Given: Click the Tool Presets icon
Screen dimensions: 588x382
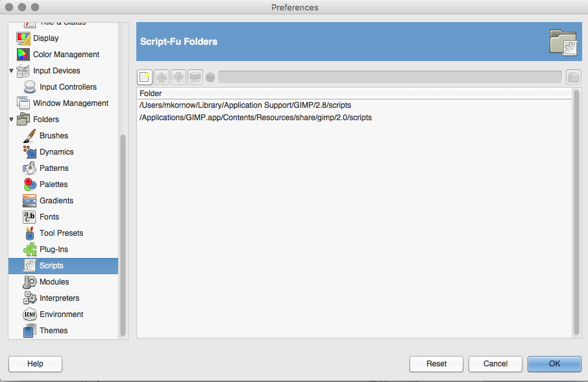Looking at the screenshot, I should [x=30, y=233].
